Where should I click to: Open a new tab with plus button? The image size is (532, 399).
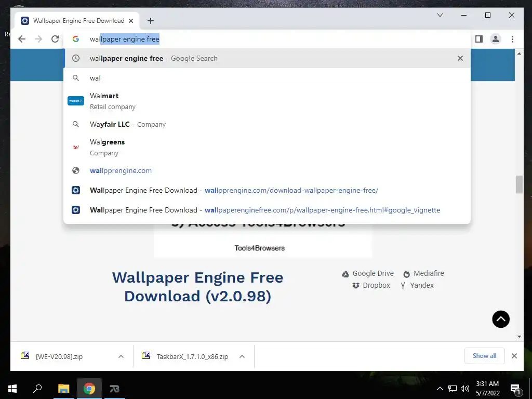pos(150,21)
